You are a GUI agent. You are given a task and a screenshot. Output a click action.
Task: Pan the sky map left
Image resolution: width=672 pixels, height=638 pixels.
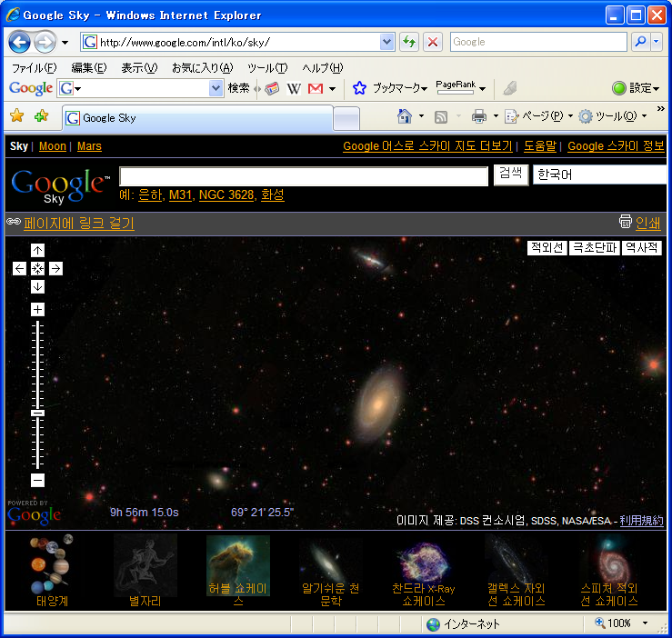pos(19,269)
